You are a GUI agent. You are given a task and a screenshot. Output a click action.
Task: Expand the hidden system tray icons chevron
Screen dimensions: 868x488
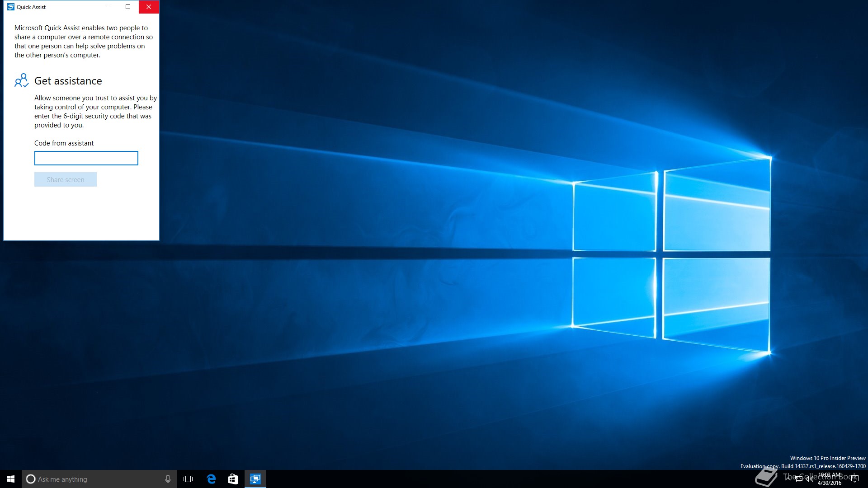tap(788, 478)
